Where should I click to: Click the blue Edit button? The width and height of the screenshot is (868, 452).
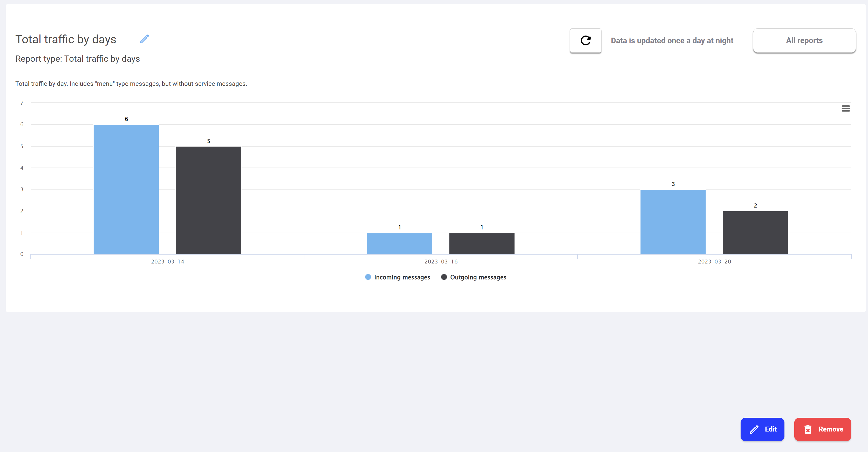pyautogui.click(x=762, y=429)
